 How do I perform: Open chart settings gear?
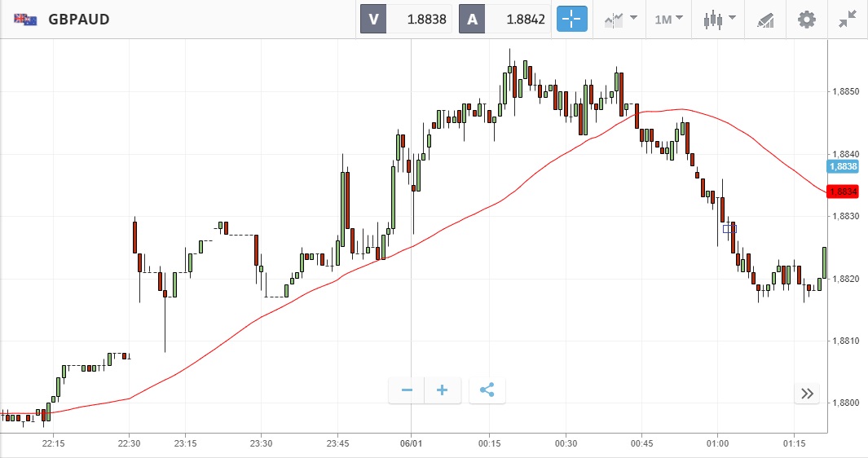tap(806, 19)
